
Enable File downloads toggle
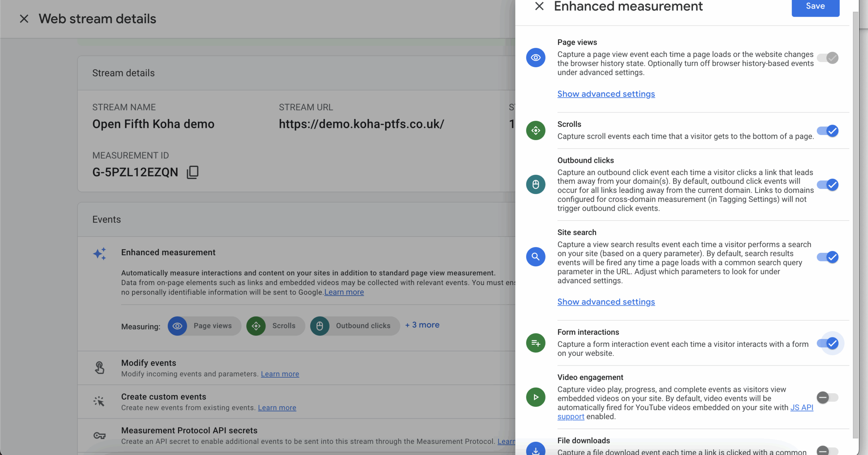[828, 451]
